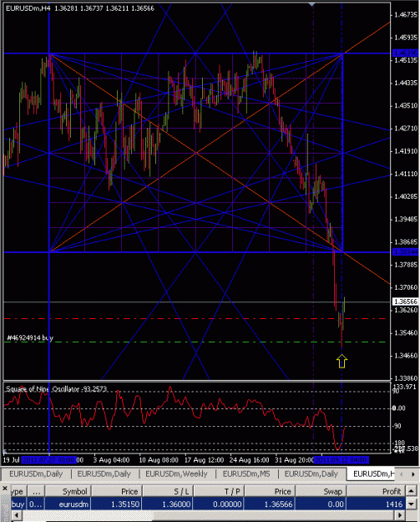Click the yellow up arrow marker on chart
Image resolution: width=420 pixels, height=522 pixels.
coord(342,362)
